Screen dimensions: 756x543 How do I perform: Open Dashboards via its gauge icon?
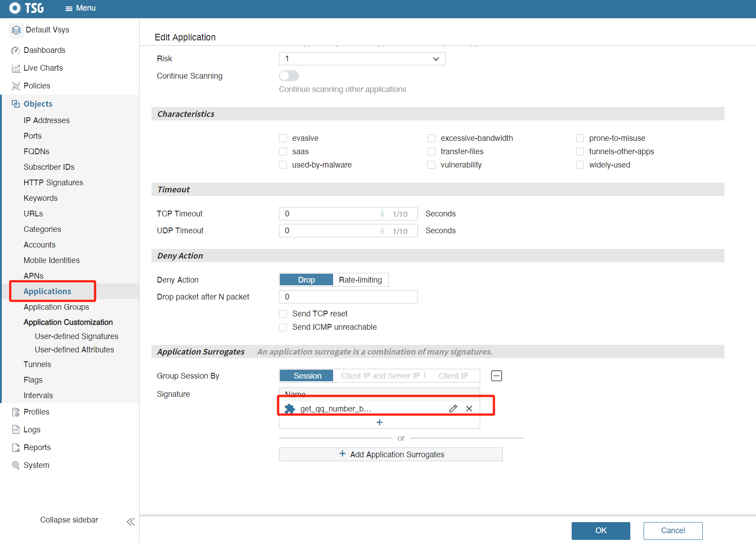[x=16, y=50]
